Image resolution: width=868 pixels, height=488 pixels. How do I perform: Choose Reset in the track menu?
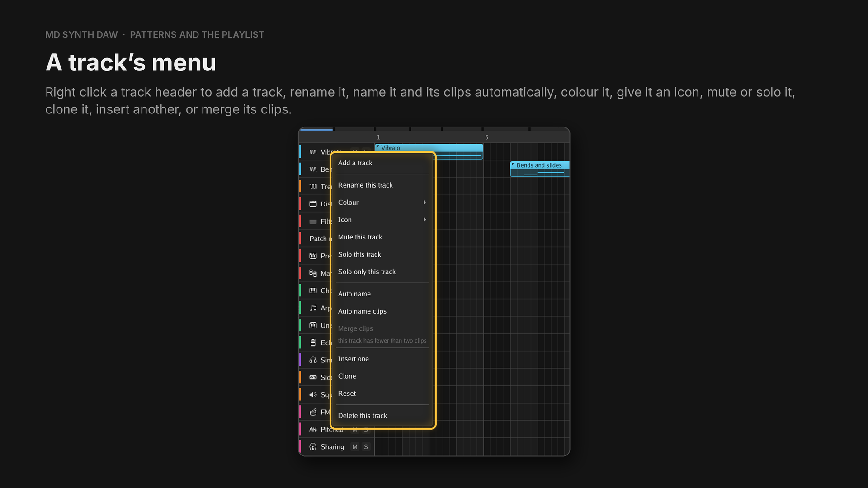coord(382,394)
